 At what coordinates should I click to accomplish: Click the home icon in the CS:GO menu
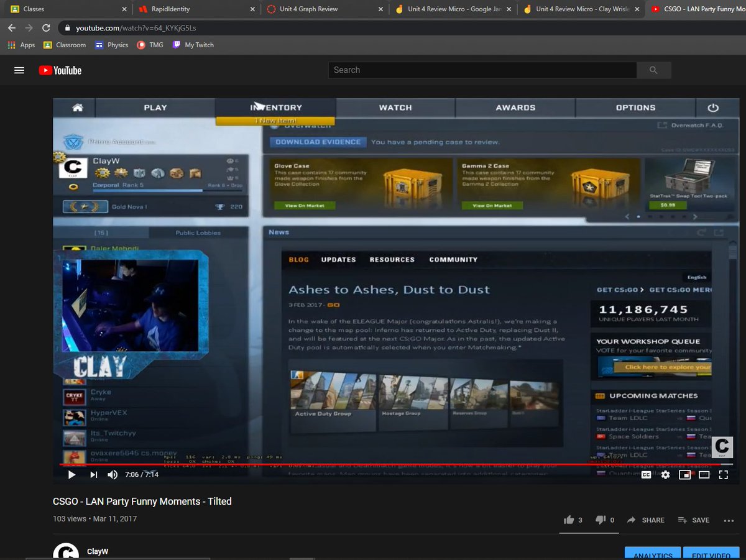point(78,108)
